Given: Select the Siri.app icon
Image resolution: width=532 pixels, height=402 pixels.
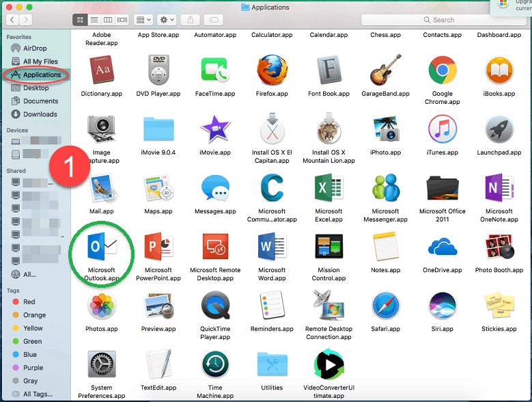Looking at the screenshot, I should pos(443,306).
